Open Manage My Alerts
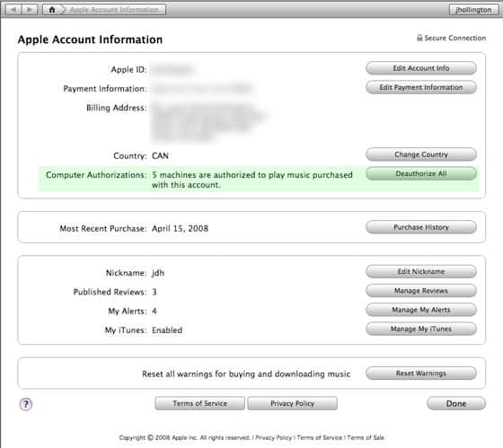The height and width of the screenshot is (448, 503). click(421, 310)
